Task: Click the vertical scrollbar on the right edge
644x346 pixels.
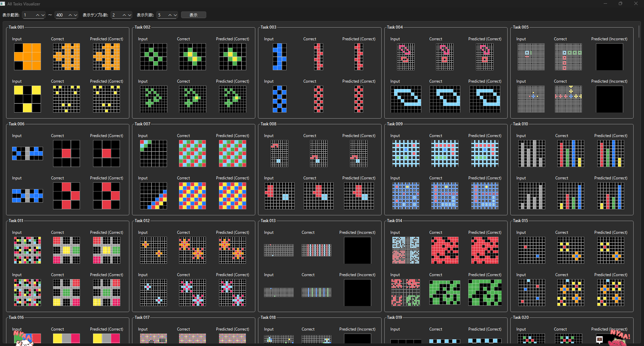Action: coord(639,31)
